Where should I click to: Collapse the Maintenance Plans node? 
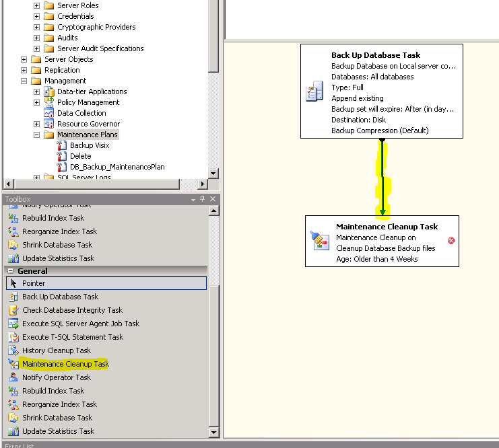click(x=36, y=135)
